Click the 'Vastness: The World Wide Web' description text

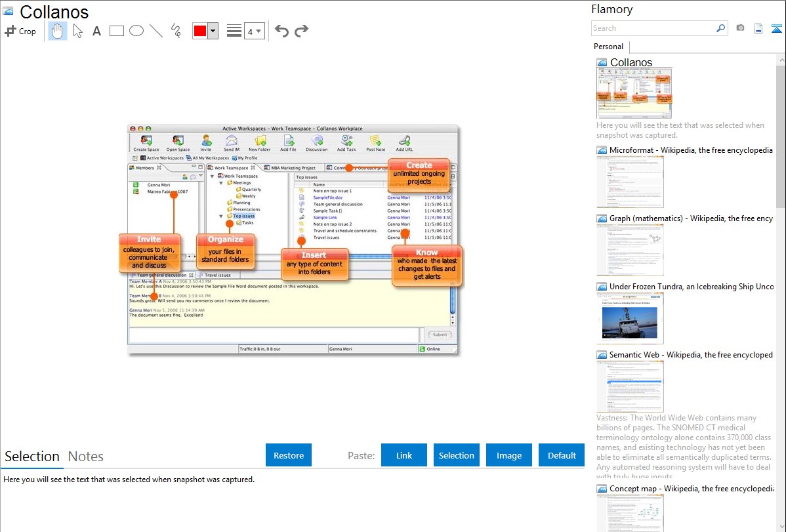coord(684,447)
